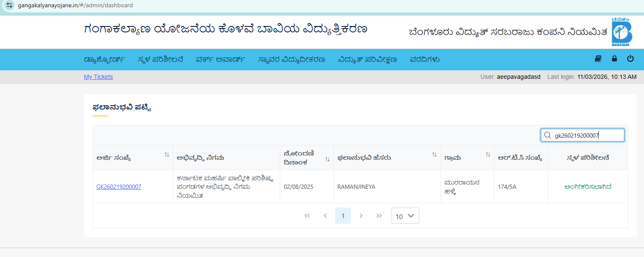
Task: Go to first page double-left arrow
Action: click(x=307, y=216)
